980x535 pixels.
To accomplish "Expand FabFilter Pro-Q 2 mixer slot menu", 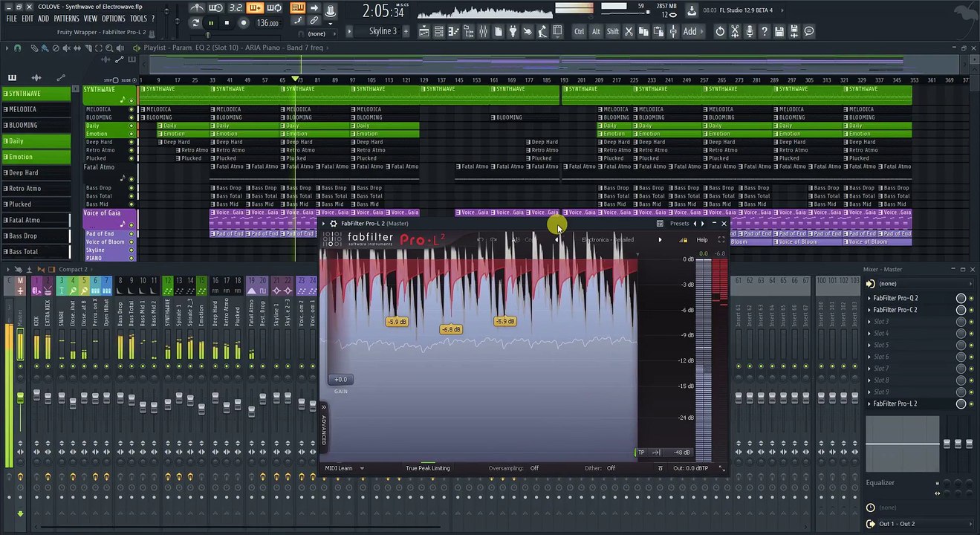I will (x=869, y=298).
